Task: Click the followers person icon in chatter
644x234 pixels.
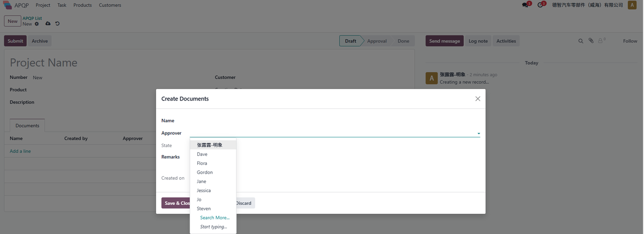Action: 601,41
